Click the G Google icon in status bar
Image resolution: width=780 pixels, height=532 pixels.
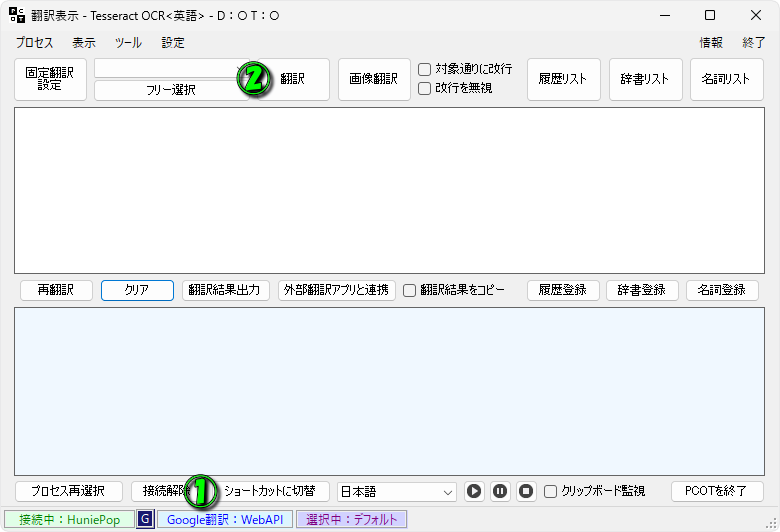point(145,520)
